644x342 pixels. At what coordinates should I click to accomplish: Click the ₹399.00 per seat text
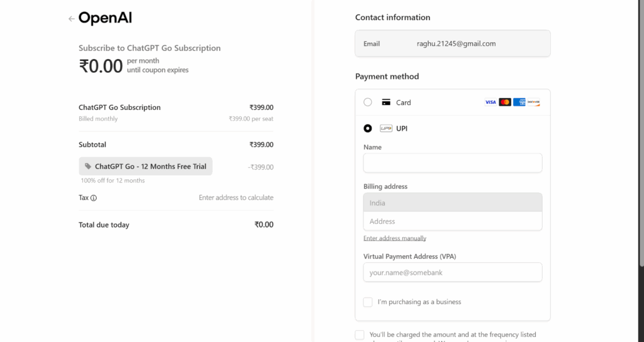[251, 119]
